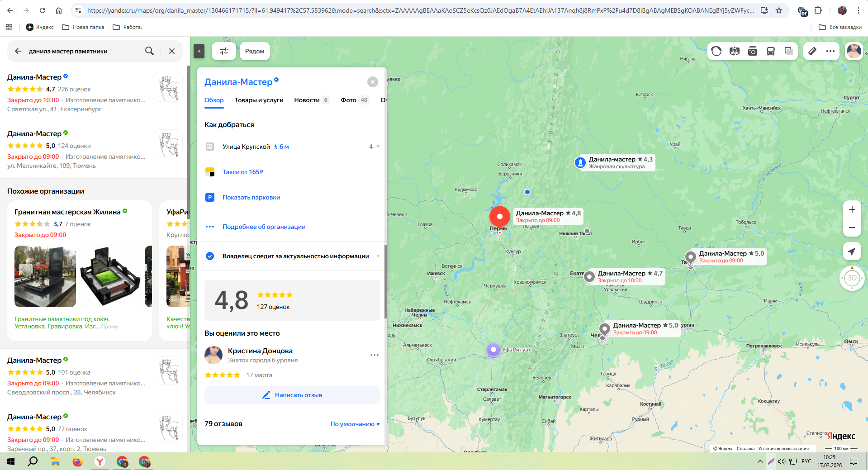The image size is (868, 470).
Task: Open the Работа bookmarks folder
Action: coord(127,27)
